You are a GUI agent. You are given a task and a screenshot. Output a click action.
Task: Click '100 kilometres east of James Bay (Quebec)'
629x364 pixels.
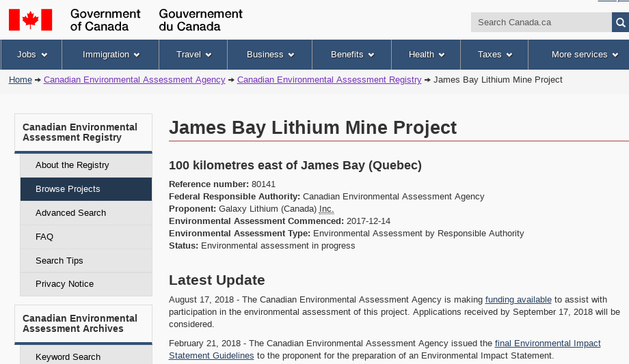tap(295, 165)
